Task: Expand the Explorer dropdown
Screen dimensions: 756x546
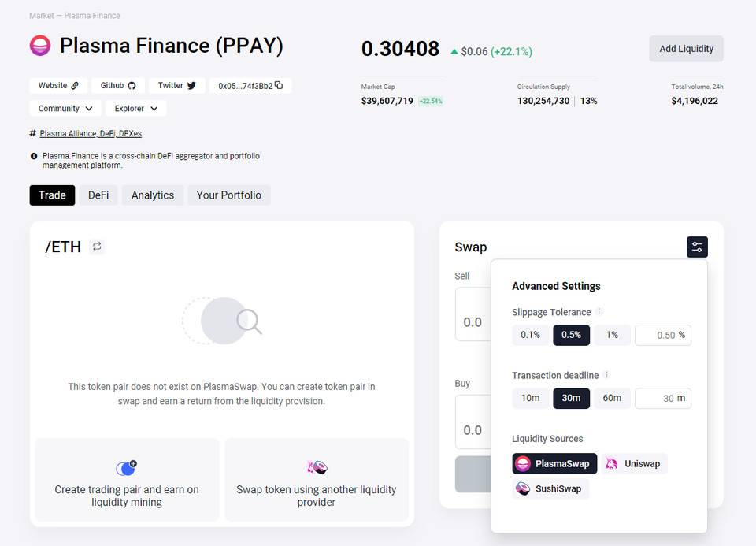Action: 135,108
